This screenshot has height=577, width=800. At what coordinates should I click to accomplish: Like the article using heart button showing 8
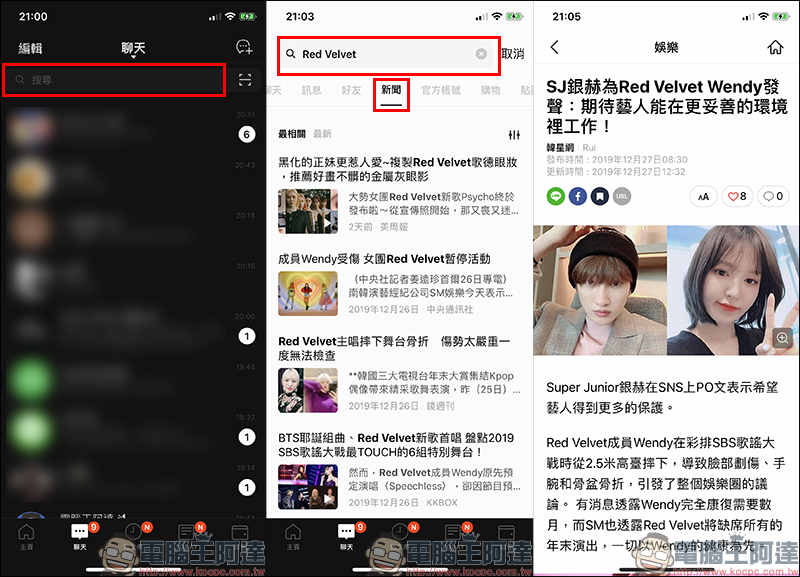pyautogui.click(x=737, y=196)
